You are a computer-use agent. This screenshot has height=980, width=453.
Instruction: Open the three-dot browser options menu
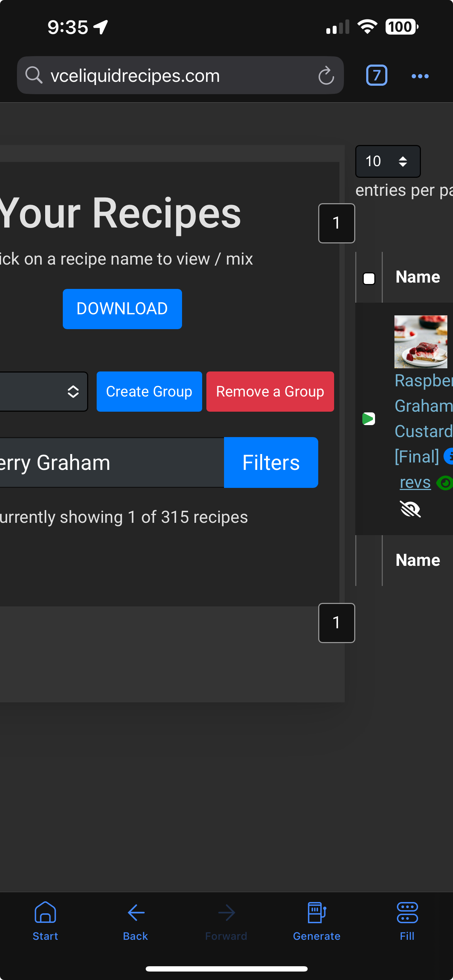[419, 76]
